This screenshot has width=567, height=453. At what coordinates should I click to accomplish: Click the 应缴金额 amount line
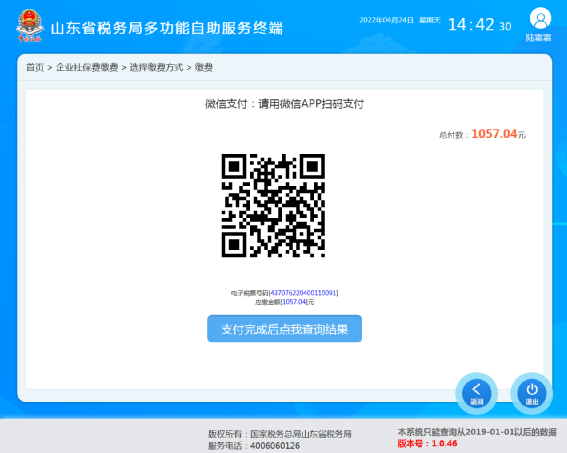284,302
